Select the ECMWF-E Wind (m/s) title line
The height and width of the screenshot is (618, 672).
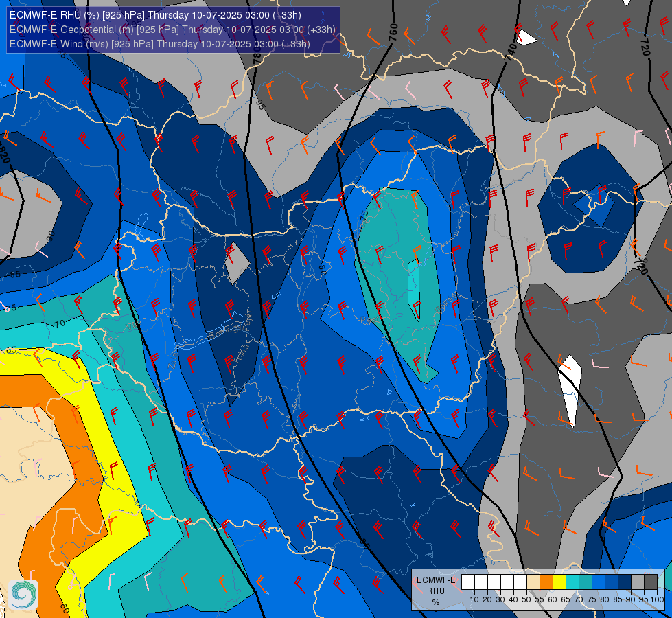tap(159, 44)
